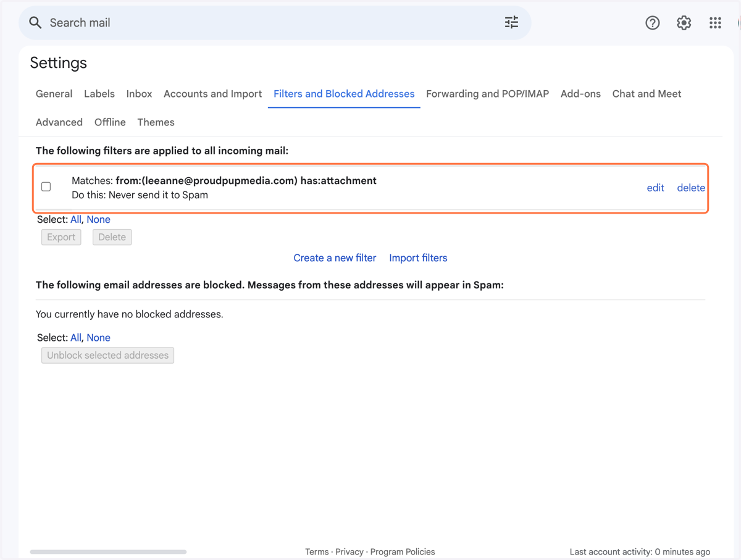Open the Accounts and Import tab
The width and height of the screenshot is (741, 560).
212,94
